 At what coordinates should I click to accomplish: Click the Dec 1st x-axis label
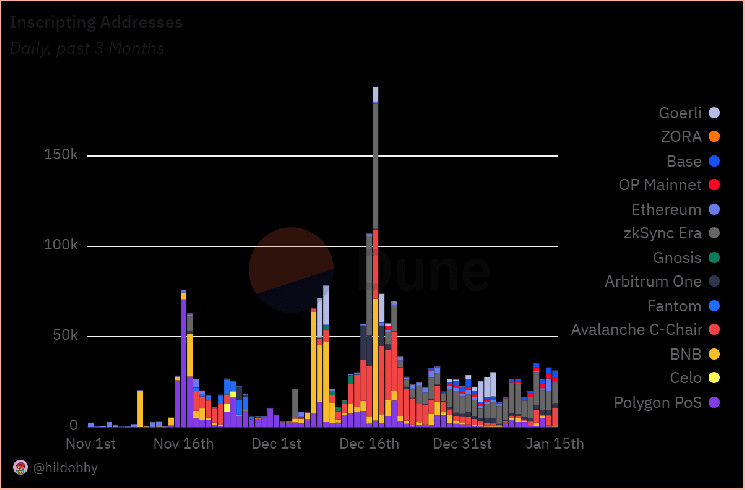[277, 443]
